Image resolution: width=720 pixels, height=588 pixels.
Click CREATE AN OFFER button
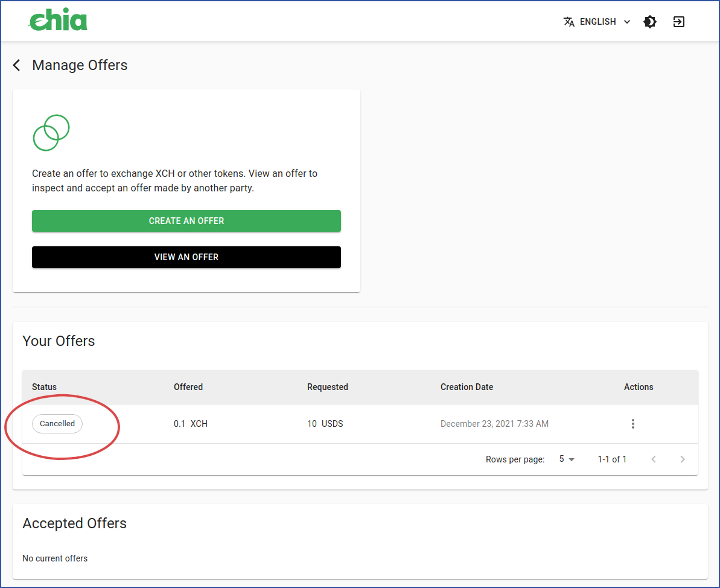pos(186,221)
